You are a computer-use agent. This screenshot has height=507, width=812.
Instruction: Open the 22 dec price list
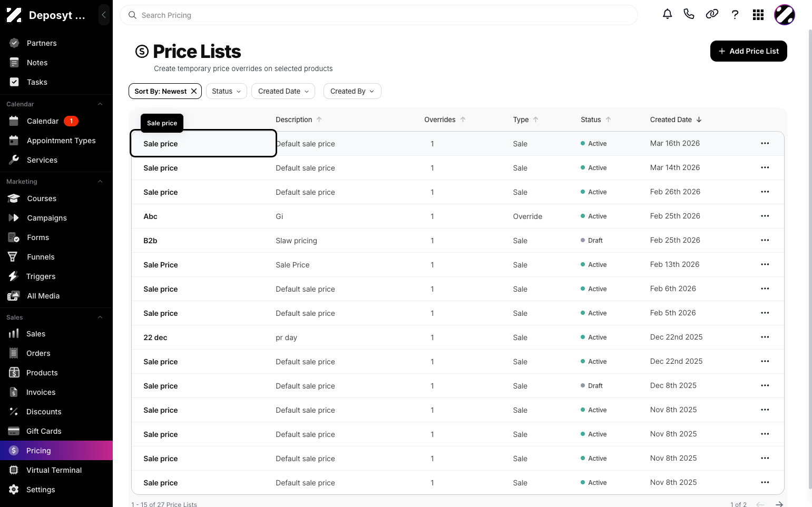coord(155,337)
